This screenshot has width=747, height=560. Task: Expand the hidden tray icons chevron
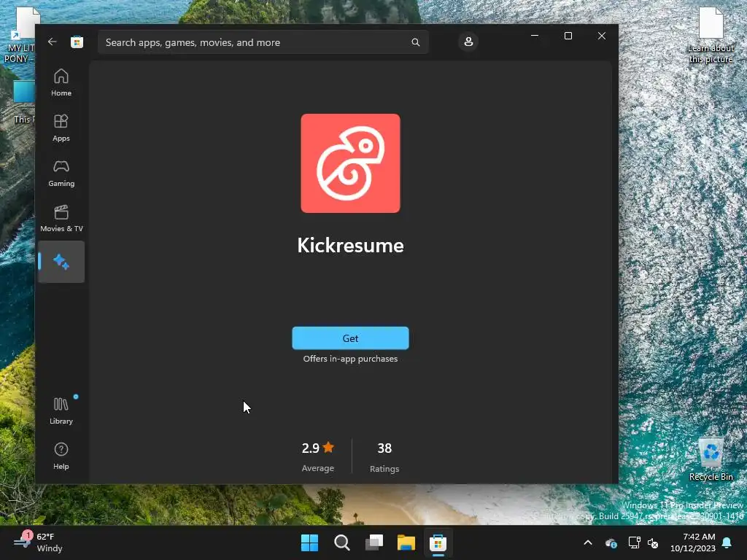(588, 542)
